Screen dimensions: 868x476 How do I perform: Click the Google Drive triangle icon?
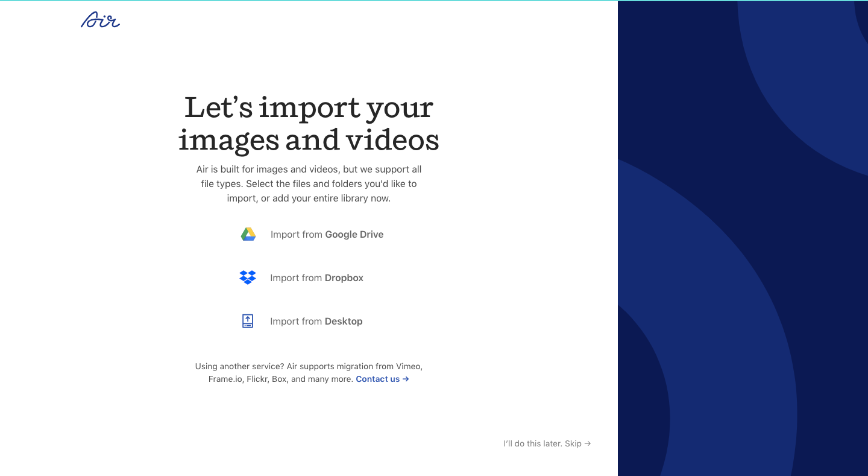pos(248,235)
